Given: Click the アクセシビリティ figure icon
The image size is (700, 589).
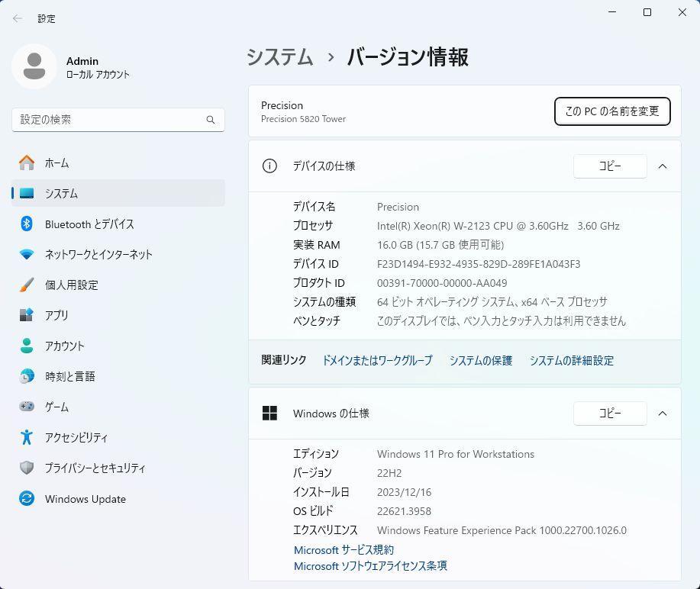Looking at the screenshot, I should (x=27, y=437).
